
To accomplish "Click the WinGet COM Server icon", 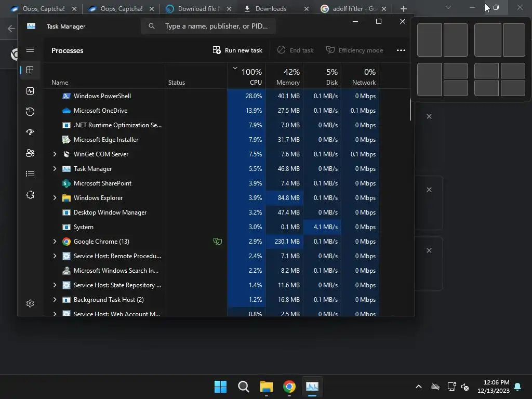I will [66, 154].
